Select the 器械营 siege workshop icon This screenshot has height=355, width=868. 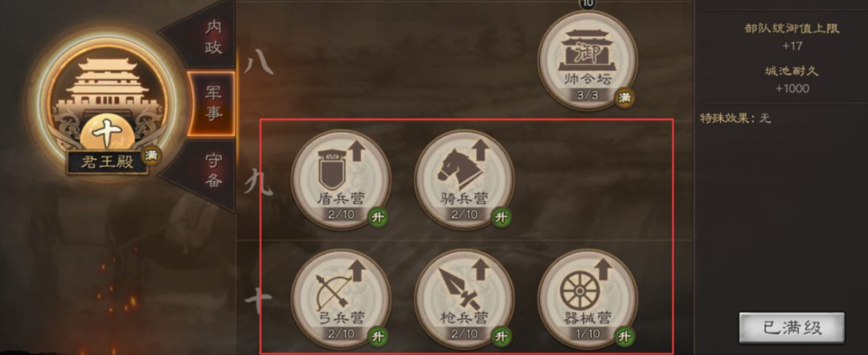point(588,299)
